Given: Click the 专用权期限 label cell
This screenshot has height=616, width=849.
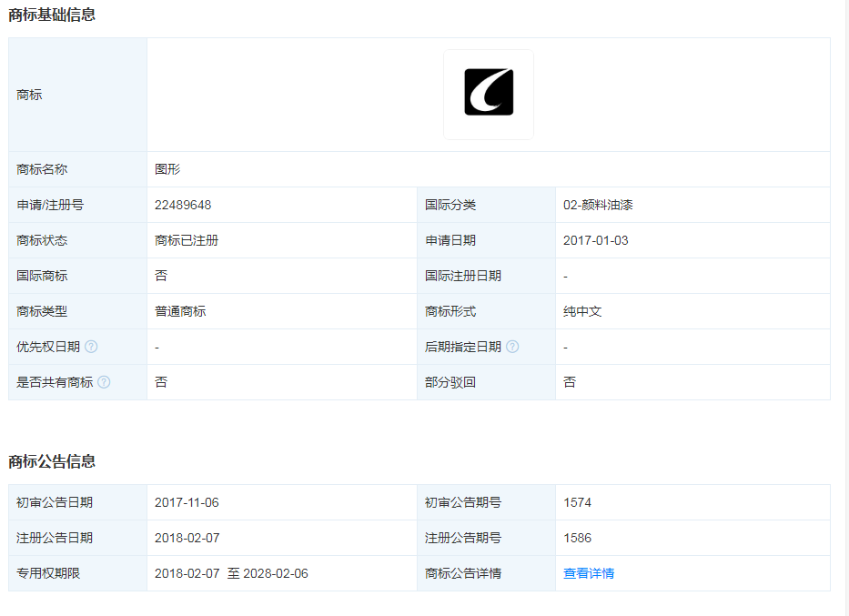Looking at the screenshot, I should coord(77,573).
